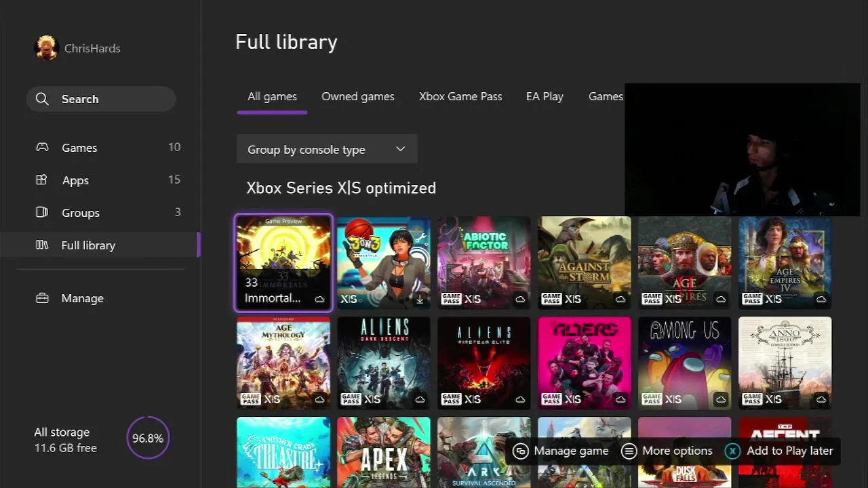Open the 3on3 Freestyle game tile
Screen dimensions: 868x488
click(x=384, y=263)
